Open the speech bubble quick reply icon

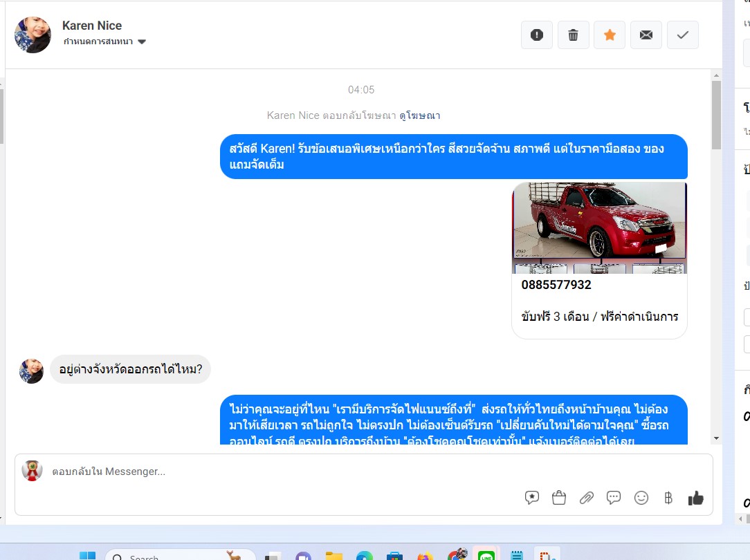coord(614,498)
